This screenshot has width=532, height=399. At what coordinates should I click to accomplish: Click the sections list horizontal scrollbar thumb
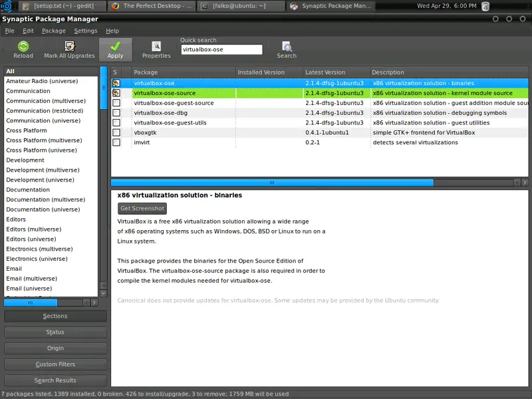pos(31,303)
